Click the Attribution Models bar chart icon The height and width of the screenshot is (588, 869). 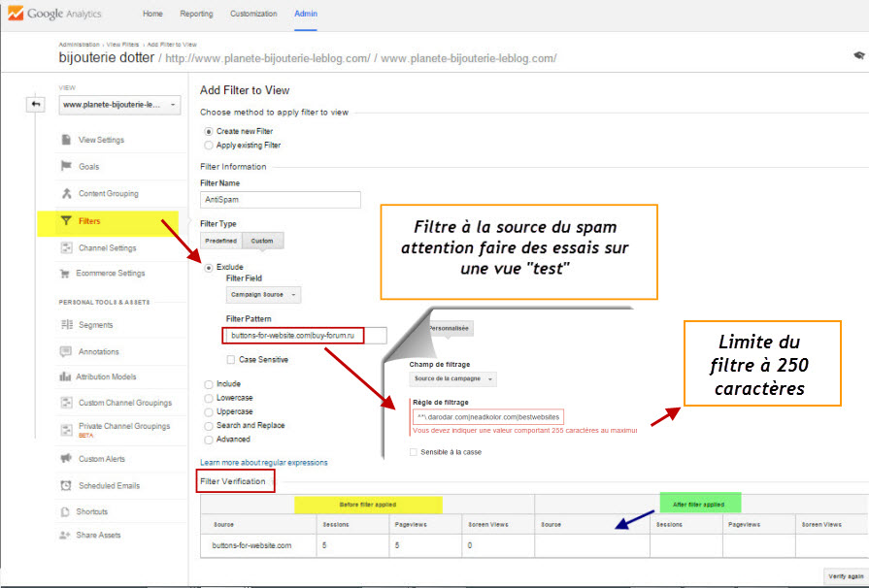(x=65, y=376)
